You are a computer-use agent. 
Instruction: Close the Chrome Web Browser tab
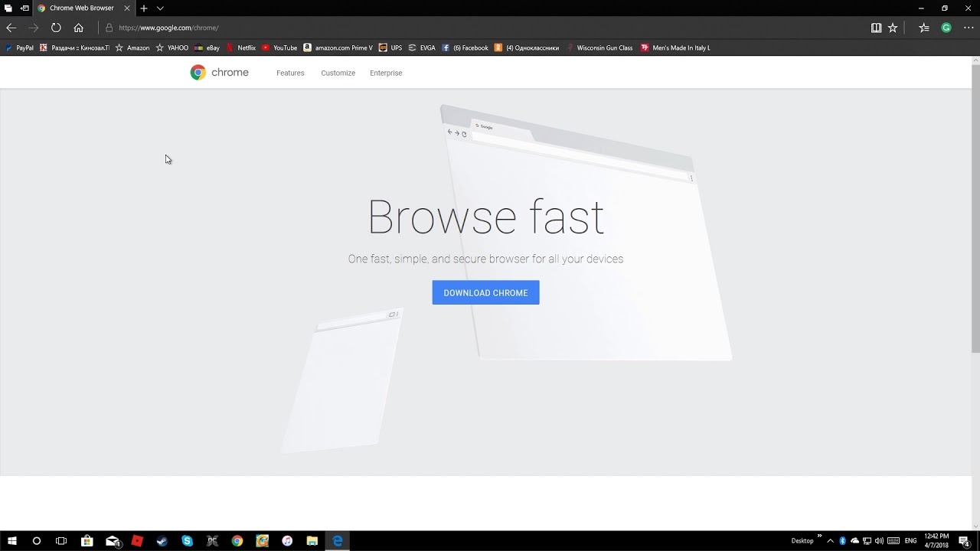[x=127, y=8]
